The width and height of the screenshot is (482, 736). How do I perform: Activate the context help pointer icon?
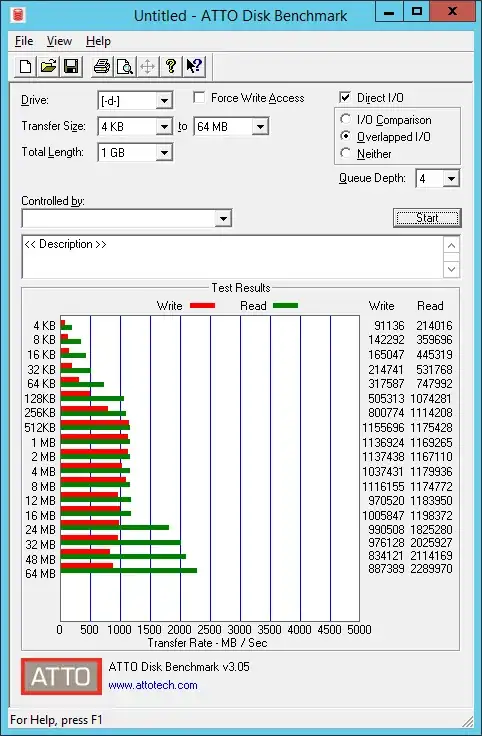(194, 67)
